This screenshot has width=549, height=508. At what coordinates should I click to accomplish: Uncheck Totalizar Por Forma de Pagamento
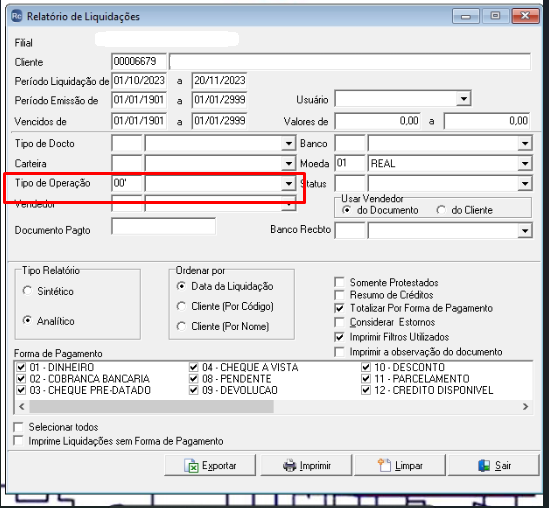point(339,308)
